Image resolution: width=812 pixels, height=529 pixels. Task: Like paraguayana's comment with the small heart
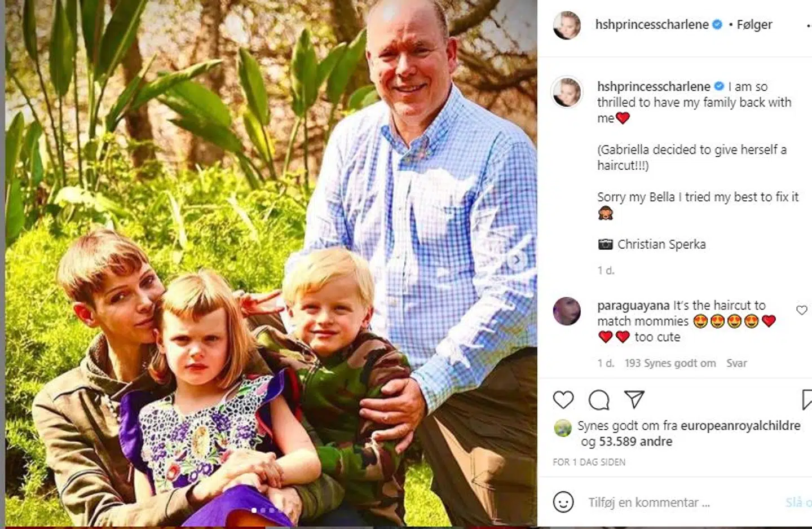tap(802, 310)
